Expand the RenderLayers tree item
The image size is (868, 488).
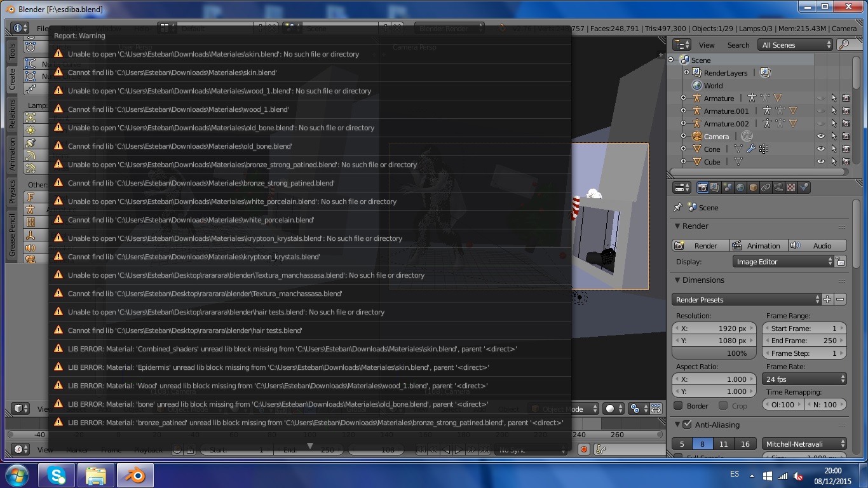[686, 73]
